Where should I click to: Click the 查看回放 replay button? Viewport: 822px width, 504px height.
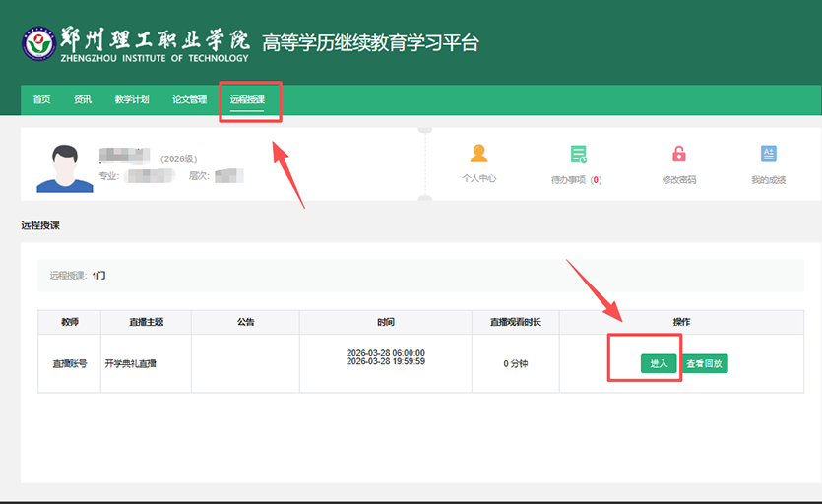coord(705,363)
